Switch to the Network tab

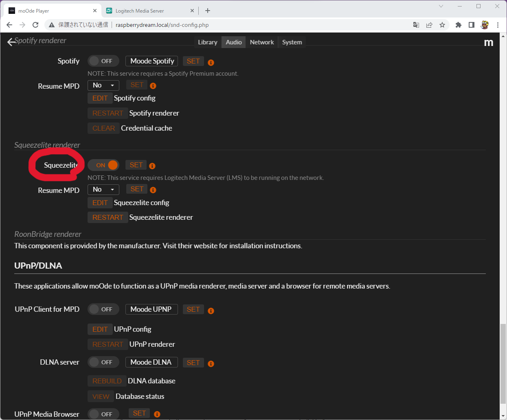(x=262, y=42)
